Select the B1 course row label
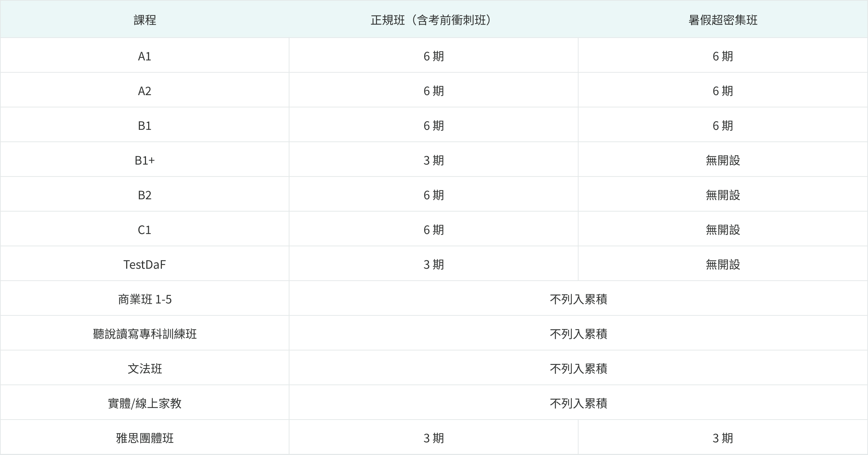Image resolution: width=868 pixels, height=455 pixels. point(145,126)
